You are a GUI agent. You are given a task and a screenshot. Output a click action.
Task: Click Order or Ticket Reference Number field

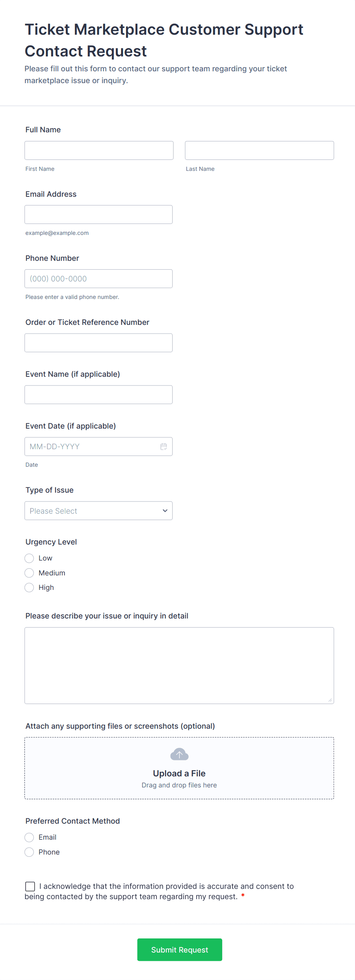tap(98, 343)
